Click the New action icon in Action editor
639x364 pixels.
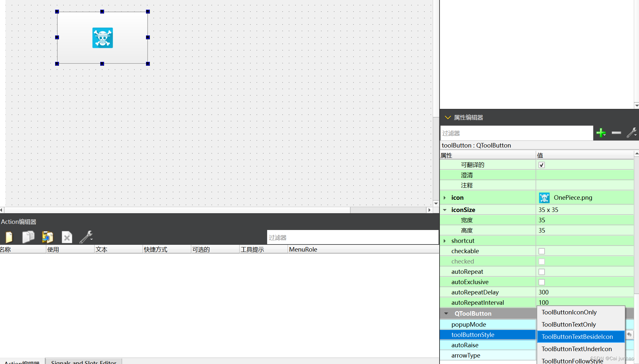click(x=9, y=237)
